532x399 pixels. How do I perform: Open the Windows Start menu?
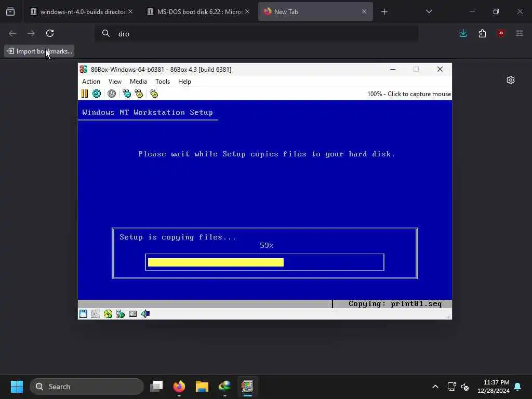tap(17, 387)
